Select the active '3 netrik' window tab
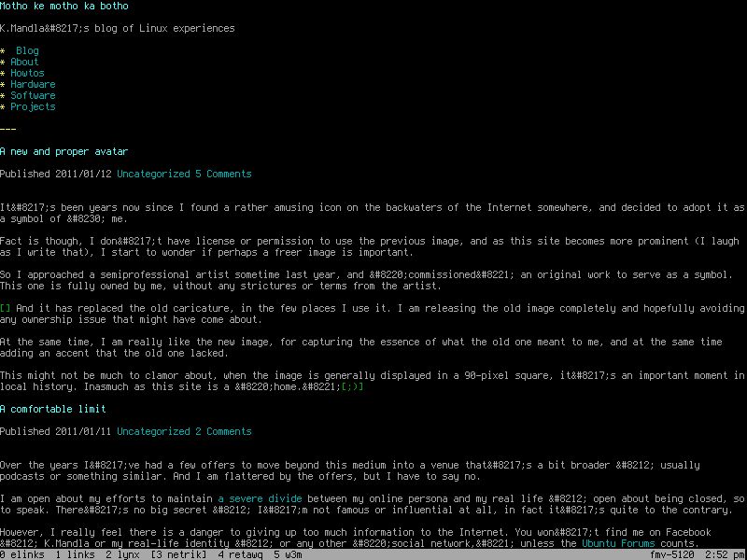747x560 pixels. tap(178, 554)
